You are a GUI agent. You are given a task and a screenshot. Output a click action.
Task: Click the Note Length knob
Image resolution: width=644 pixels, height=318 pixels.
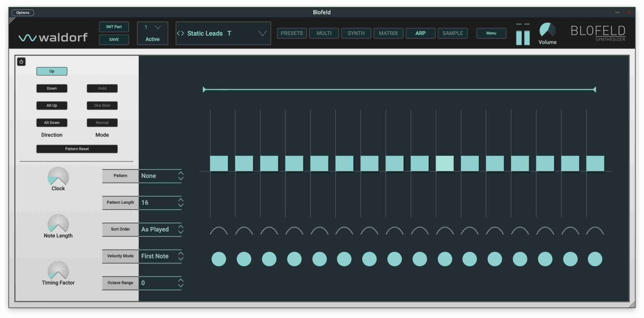[x=58, y=223]
